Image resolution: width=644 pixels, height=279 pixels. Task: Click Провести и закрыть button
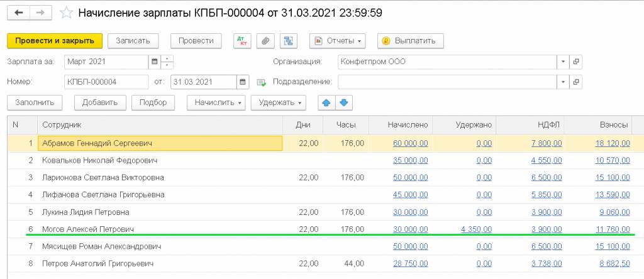click(55, 41)
